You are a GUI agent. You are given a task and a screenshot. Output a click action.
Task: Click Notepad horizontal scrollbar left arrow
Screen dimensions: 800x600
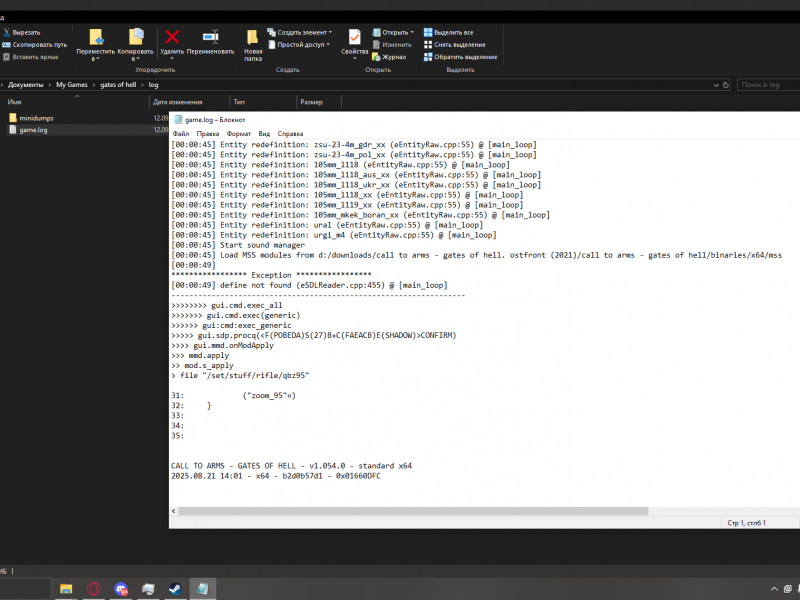click(x=173, y=511)
